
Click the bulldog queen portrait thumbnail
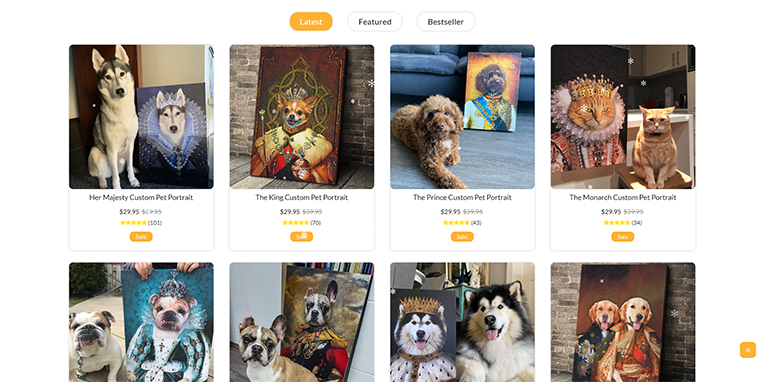tap(141, 322)
